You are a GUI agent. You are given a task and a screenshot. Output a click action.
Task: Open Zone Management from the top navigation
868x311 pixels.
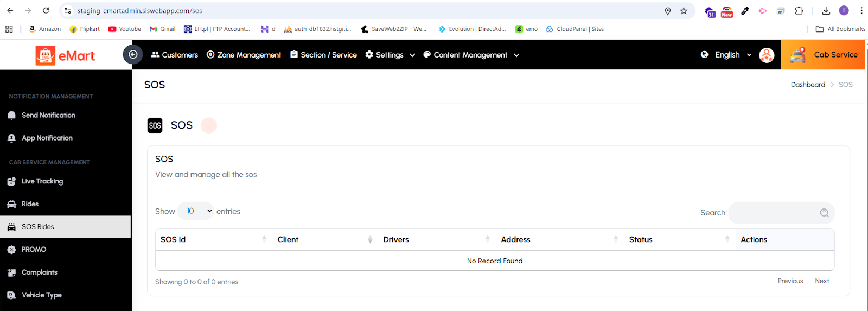pos(244,55)
